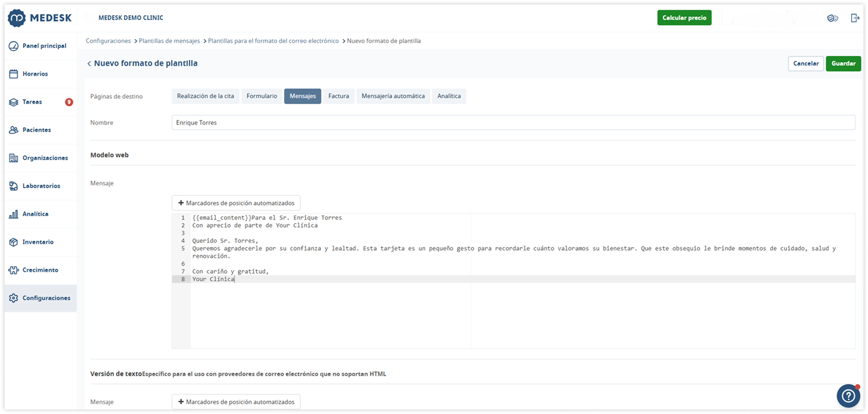
Task: Click line 8 'Your Clínica' in editor
Action: (213, 279)
